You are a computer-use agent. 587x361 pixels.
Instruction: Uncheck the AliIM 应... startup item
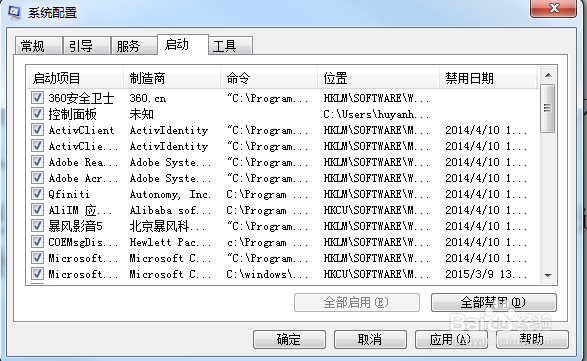tap(37, 210)
